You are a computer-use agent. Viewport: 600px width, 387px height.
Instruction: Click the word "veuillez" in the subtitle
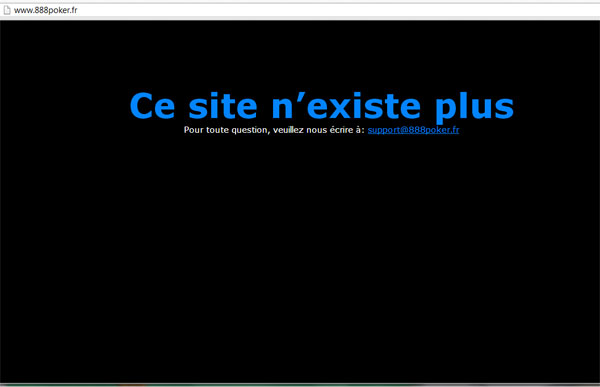[x=288, y=130]
